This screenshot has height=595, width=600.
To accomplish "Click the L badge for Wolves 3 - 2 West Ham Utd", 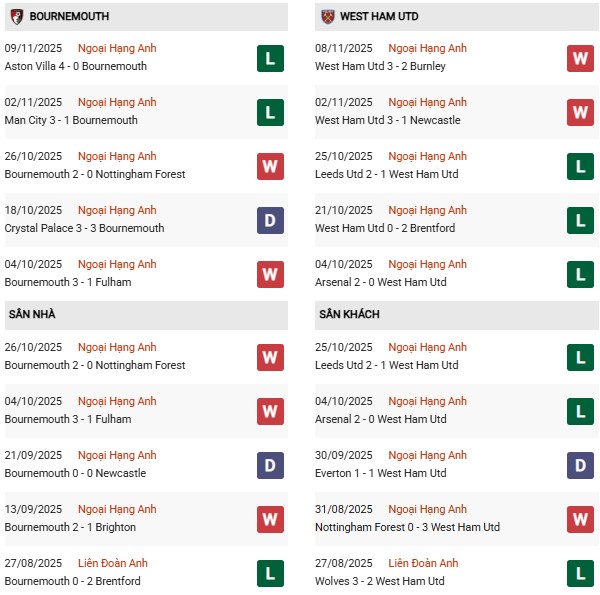I will pyautogui.click(x=580, y=573).
